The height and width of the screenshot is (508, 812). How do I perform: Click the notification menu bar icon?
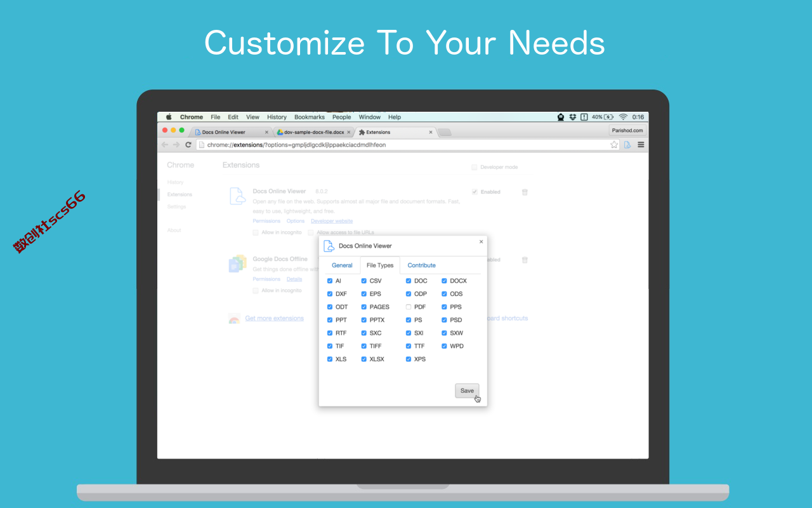(x=584, y=117)
